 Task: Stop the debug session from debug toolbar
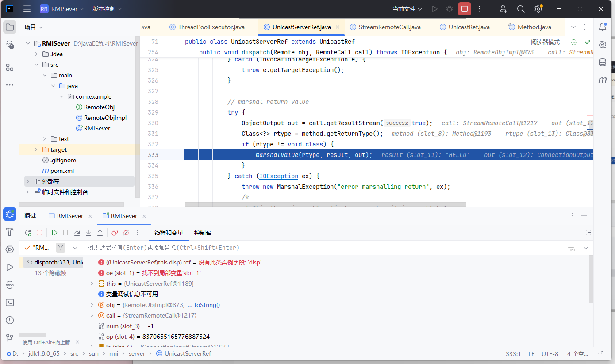[39, 233]
